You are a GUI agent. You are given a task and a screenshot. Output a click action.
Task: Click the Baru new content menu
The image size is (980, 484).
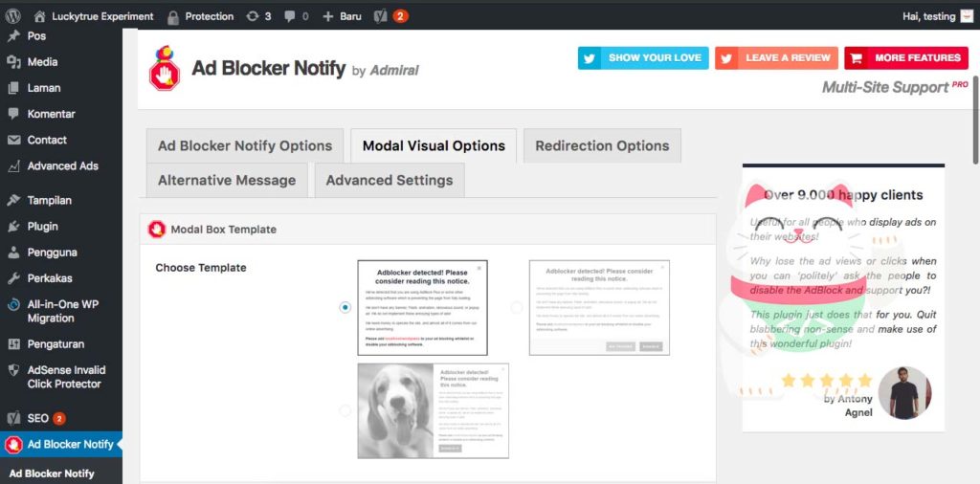[342, 17]
